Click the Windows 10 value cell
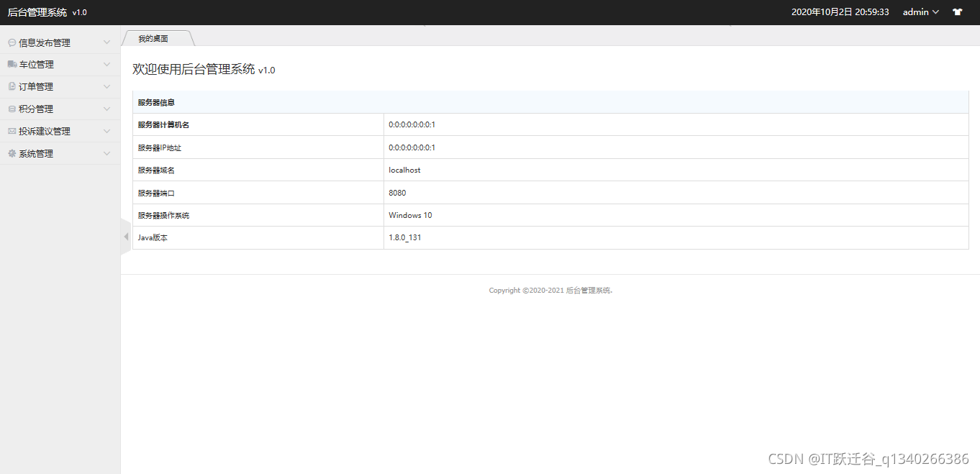This screenshot has width=980, height=474. click(676, 215)
